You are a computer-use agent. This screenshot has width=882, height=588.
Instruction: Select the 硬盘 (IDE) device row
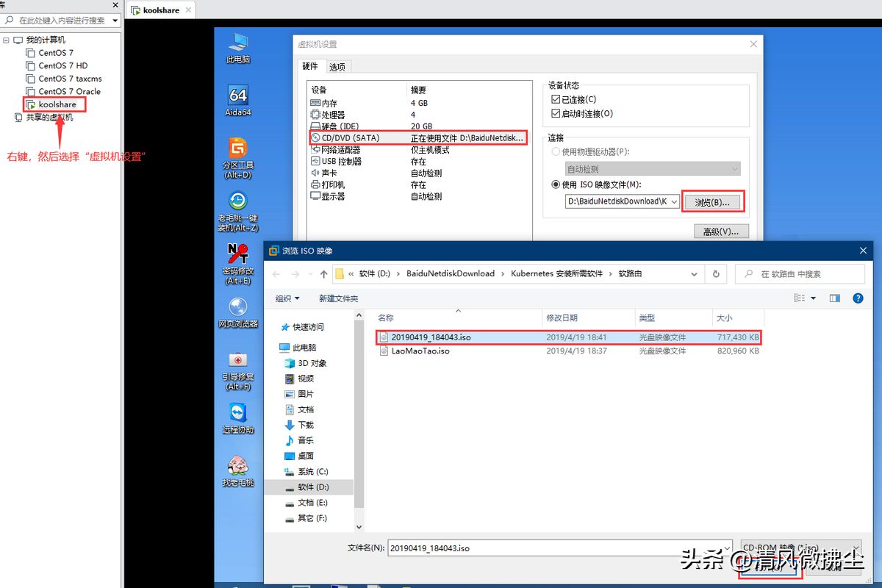418,126
